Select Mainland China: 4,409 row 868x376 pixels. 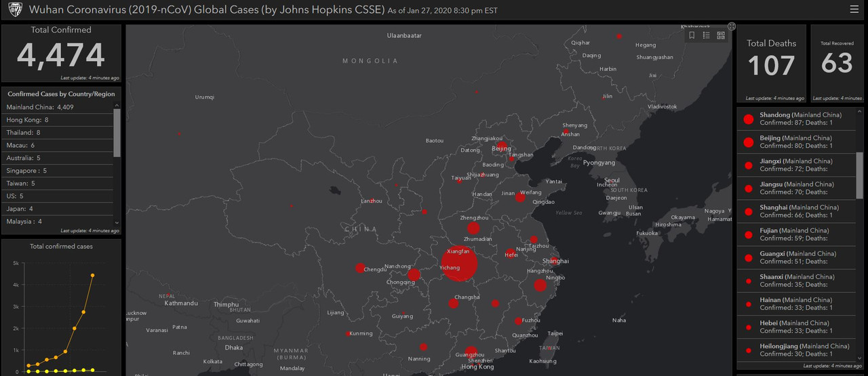[x=58, y=107]
